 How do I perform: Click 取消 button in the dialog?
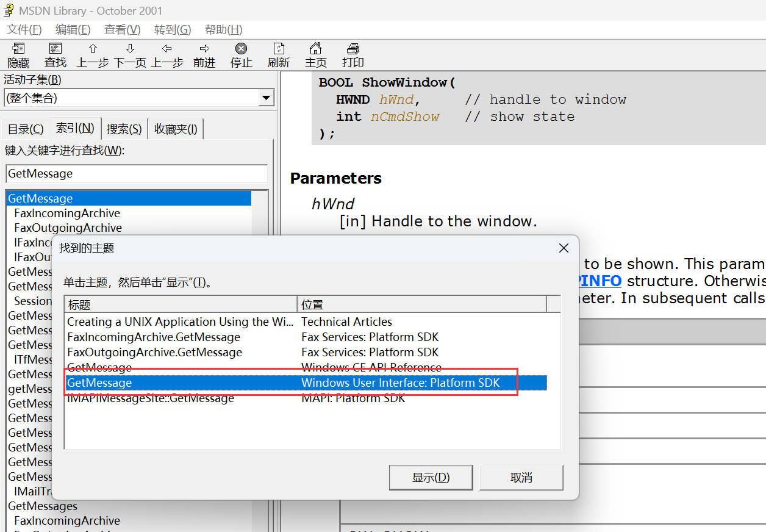point(521,478)
